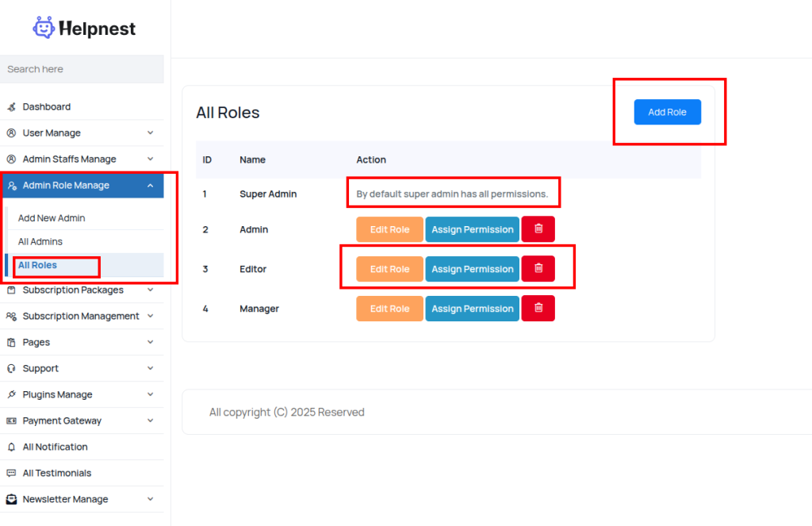Expand the User Manage menu chevron

tap(151, 133)
